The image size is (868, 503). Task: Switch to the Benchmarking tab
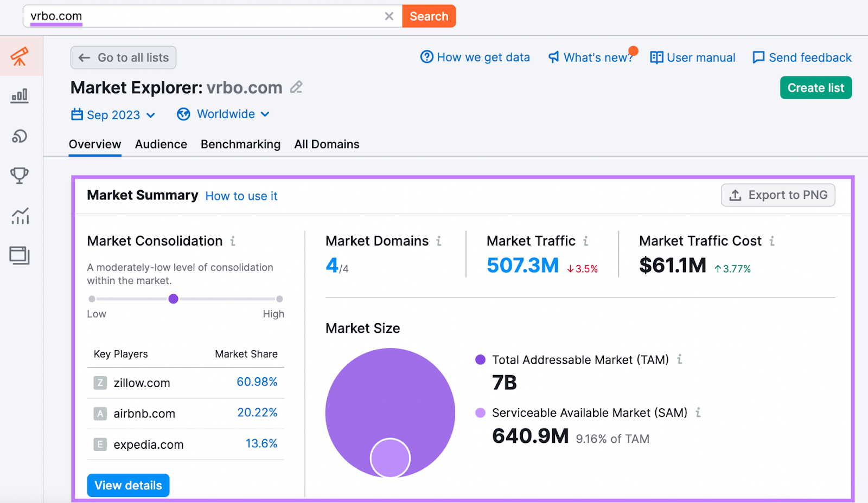pos(241,144)
